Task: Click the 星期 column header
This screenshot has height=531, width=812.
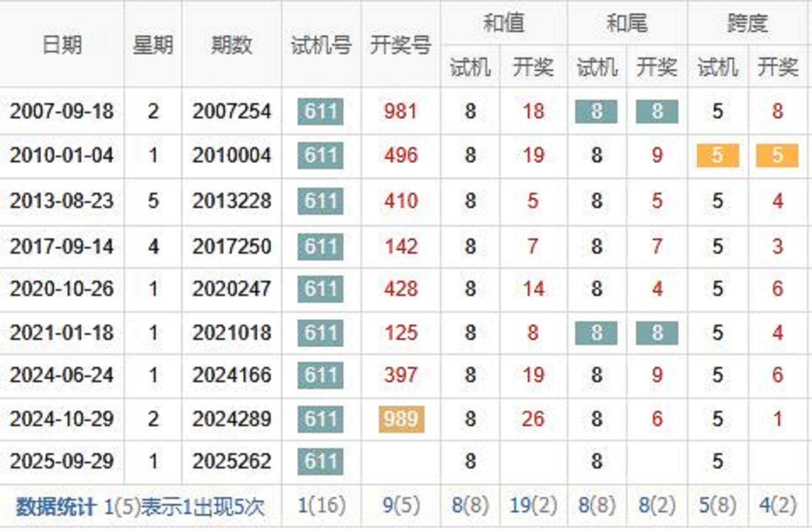Action: [153, 45]
